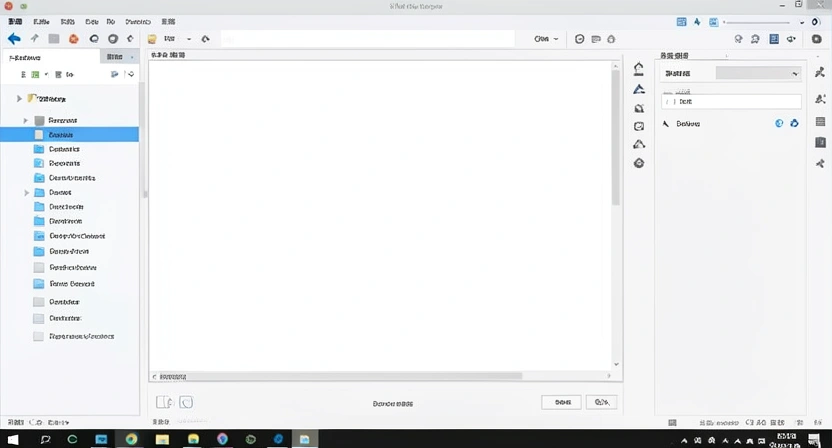This screenshot has height=448, width=832.
Task: Click the document icon below the main pane
Action: [164, 402]
